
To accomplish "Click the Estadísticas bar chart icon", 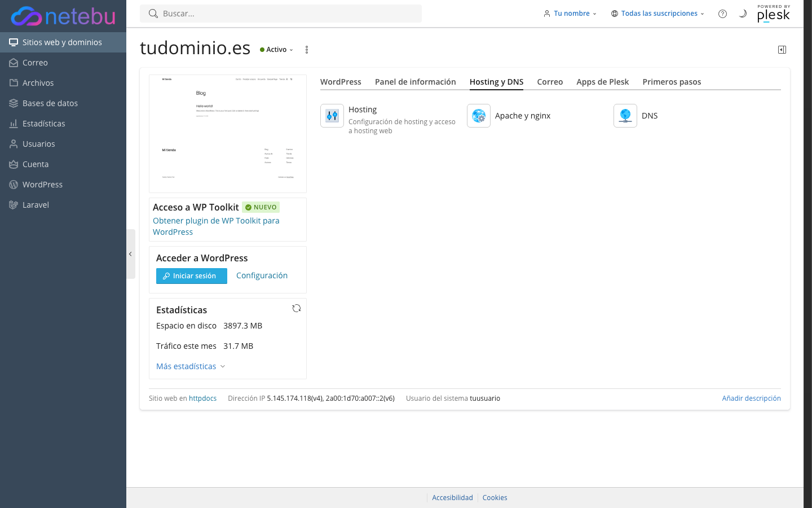I will pyautogui.click(x=14, y=124).
